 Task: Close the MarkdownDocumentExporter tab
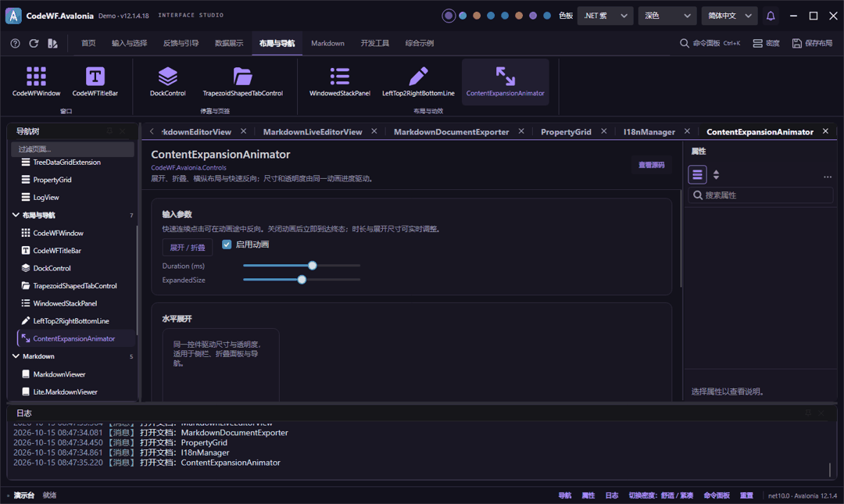(521, 131)
